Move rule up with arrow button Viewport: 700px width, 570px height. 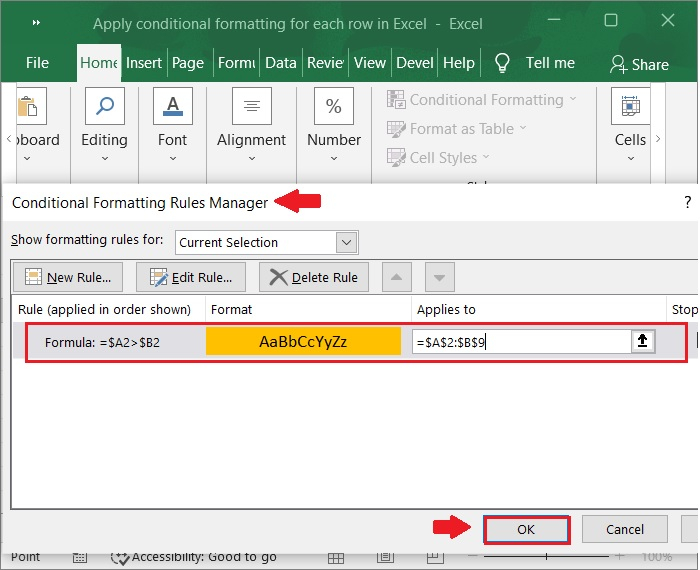397,277
